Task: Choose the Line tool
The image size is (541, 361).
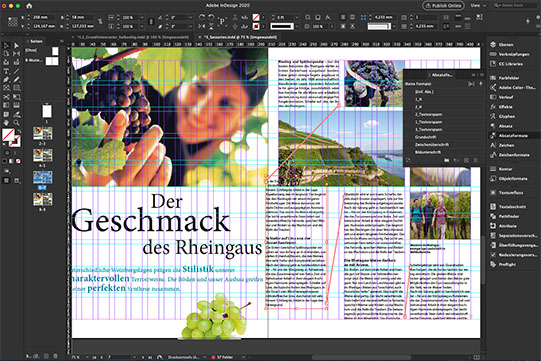Action: pyautogui.click(x=16, y=71)
